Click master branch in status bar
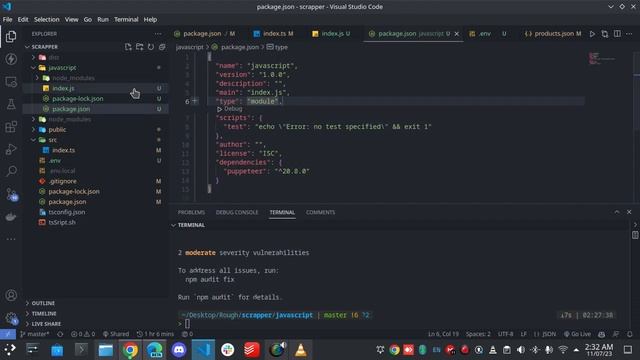Image resolution: width=640 pixels, height=360 pixels. (x=35, y=334)
